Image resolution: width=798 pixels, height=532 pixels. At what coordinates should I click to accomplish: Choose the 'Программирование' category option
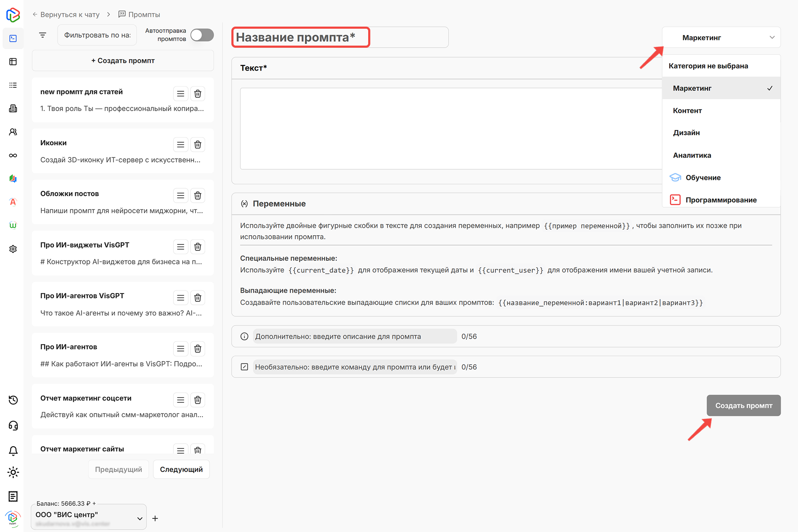(x=721, y=200)
